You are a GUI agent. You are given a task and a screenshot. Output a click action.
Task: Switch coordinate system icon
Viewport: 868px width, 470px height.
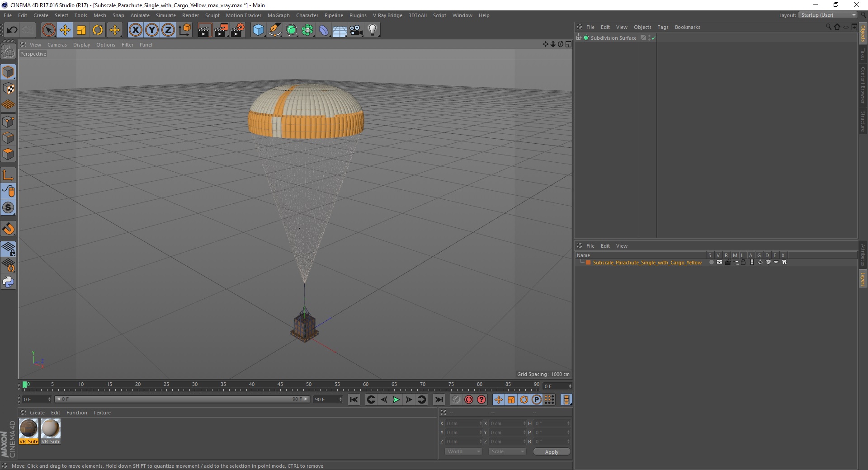[x=184, y=30]
